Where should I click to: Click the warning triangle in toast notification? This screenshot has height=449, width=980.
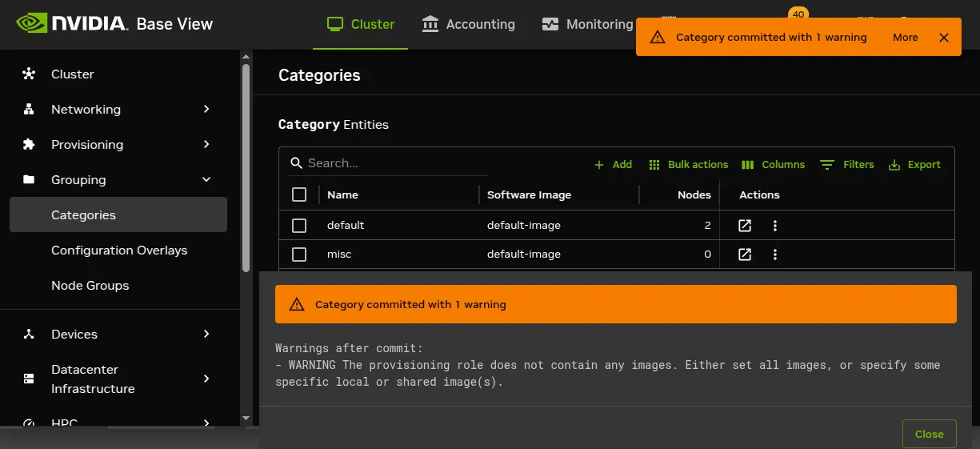click(658, 38)
